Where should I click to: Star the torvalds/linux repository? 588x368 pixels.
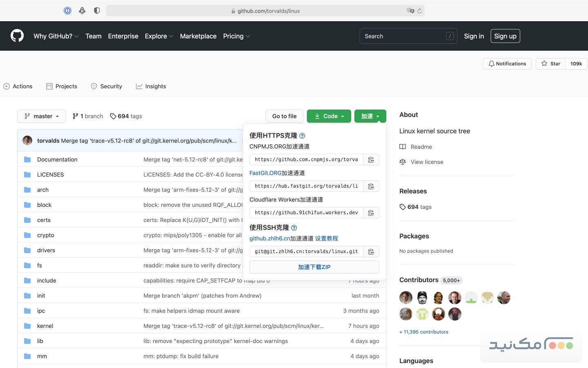(x=550, y=64)
